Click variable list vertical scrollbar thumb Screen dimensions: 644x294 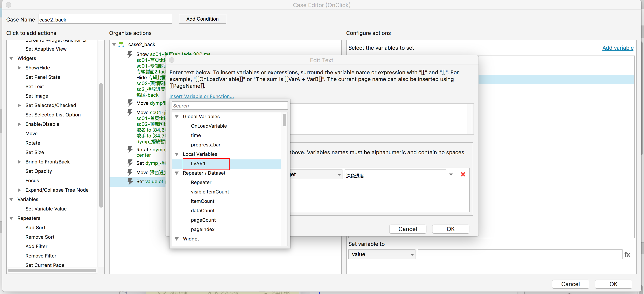(284, 120)
